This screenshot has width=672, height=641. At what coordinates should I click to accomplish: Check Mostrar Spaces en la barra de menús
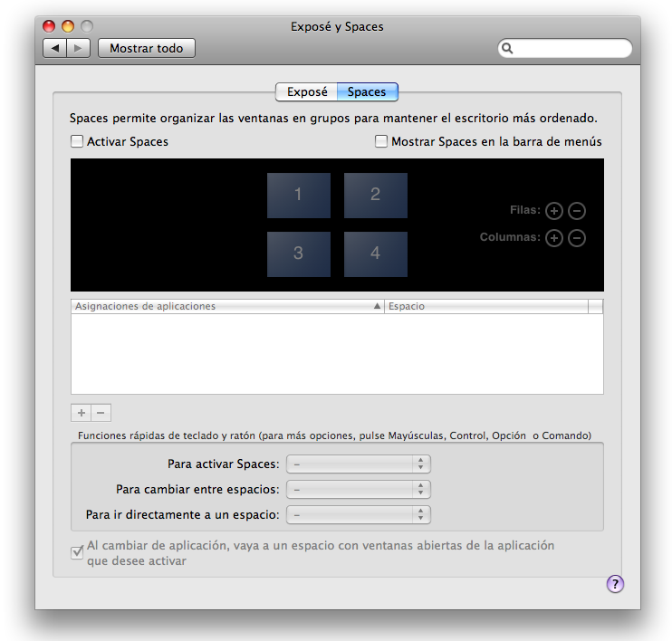381,141
